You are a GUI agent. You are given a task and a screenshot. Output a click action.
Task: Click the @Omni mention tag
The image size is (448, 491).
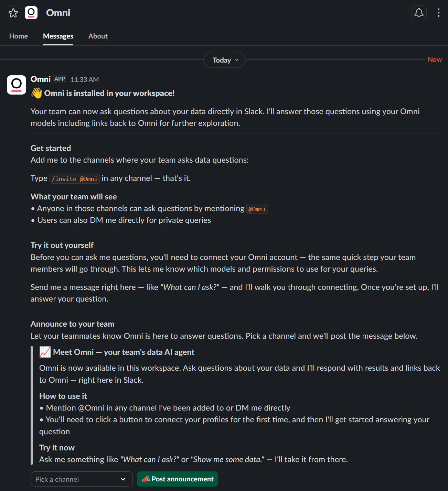tap(257, 209)
